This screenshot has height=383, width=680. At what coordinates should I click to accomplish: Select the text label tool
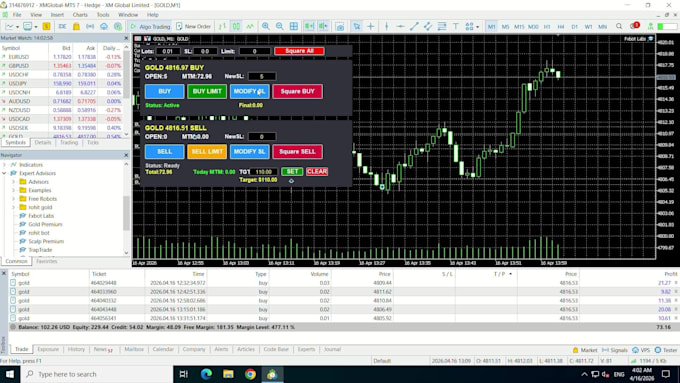(x=456, y=26)
